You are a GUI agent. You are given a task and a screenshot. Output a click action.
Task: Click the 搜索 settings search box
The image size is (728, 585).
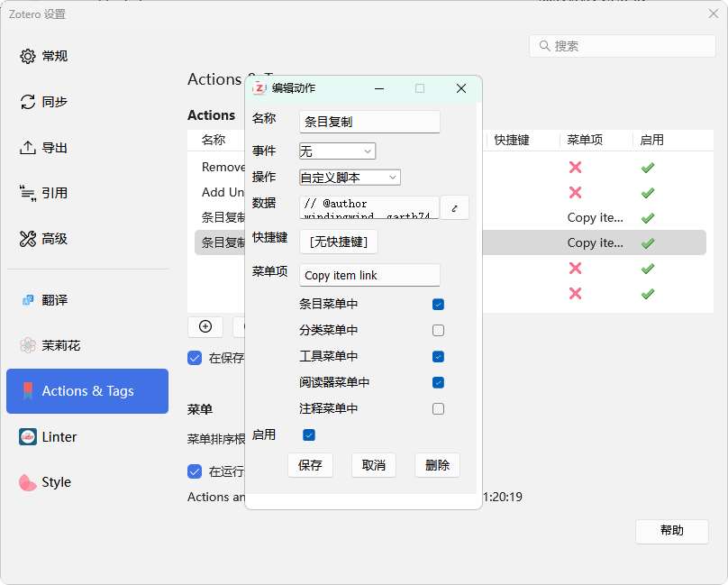(622, 46)
